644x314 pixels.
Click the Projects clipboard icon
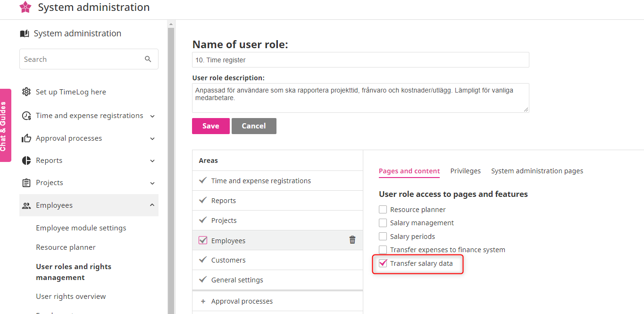[26, 183]
